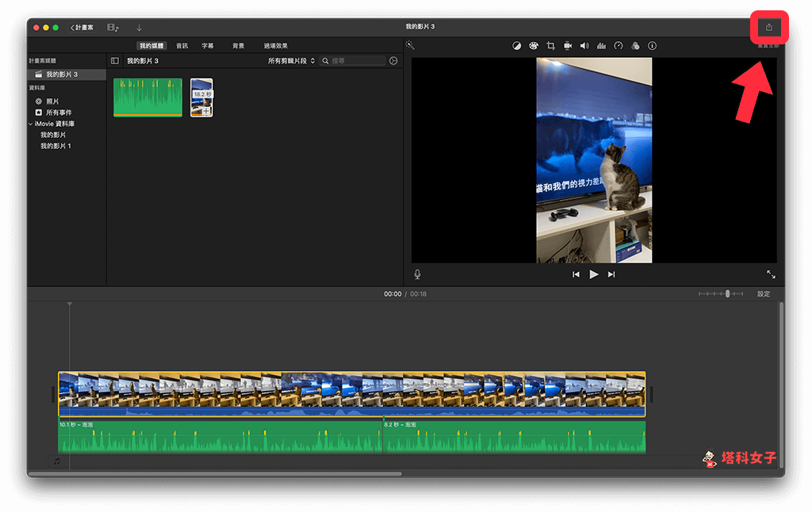Select the 10.1 秒 – 泡泡 audio clip
This screenshot has width=812, height=513.
point(220,436)
